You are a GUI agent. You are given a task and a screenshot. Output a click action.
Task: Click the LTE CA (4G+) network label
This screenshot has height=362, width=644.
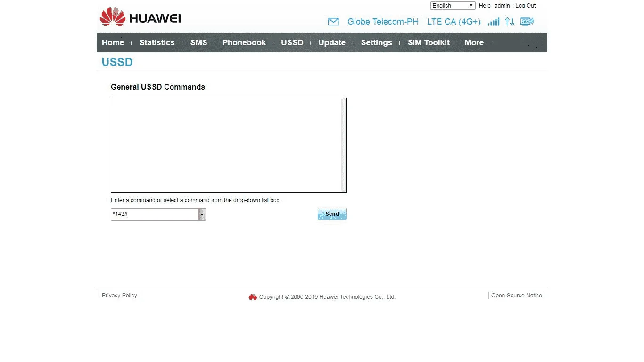click(454, 22)
